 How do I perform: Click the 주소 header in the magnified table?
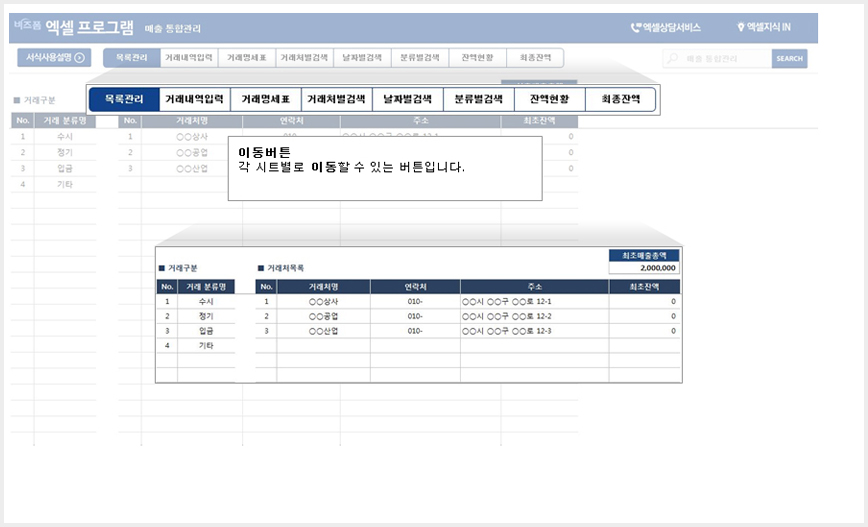[x=535, y=287]
